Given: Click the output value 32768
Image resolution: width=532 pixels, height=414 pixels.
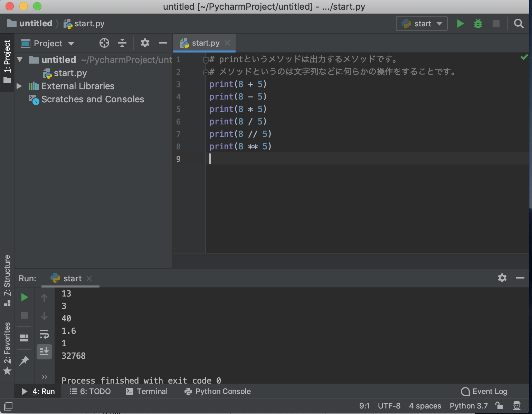Looking at the screenshot, I should (x=73, y=356).
